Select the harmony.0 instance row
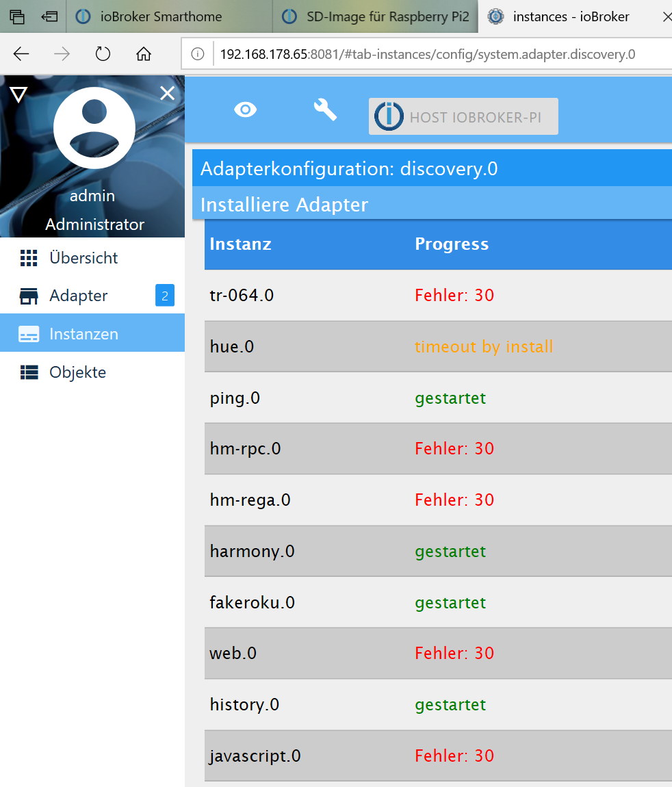The height and width of the screenshot is (787, 672). click(438, 551)
